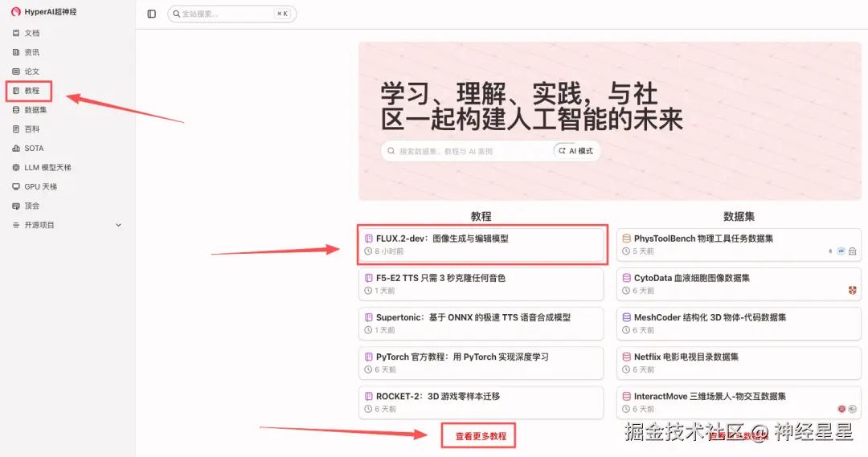Open InteractMove 三维场景人-物交互数据集
The height and width of the screenshot is (457, 868).
[x=739, y=402]
